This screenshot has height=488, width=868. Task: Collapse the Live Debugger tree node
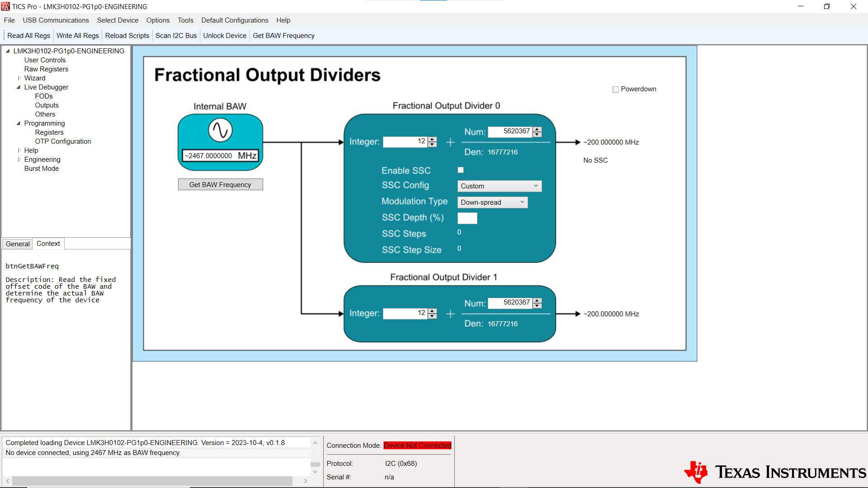[19, 87]
